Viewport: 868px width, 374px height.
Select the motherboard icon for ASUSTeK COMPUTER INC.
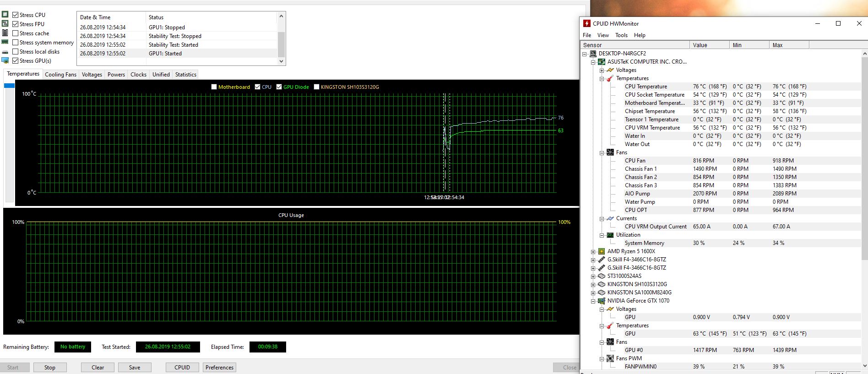pyautogui.click(x=602, y=62)
